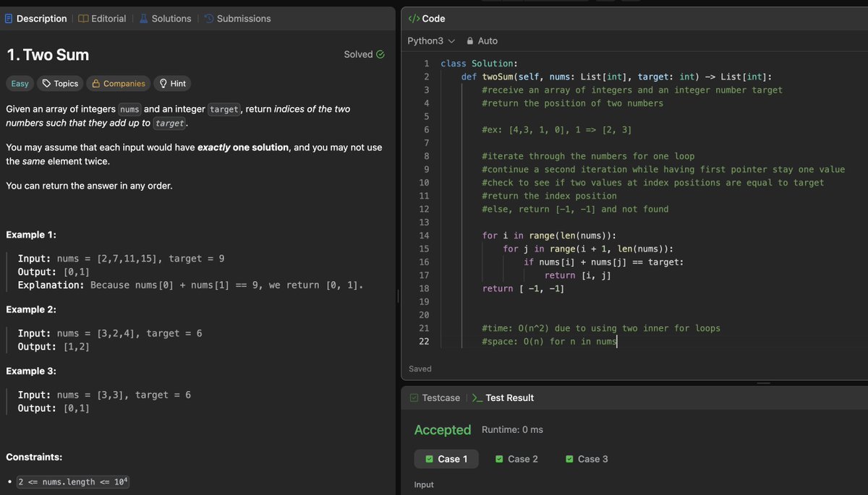Open the Topics tag button
Viewport: 868px width, 495px height.
point(61,84)
